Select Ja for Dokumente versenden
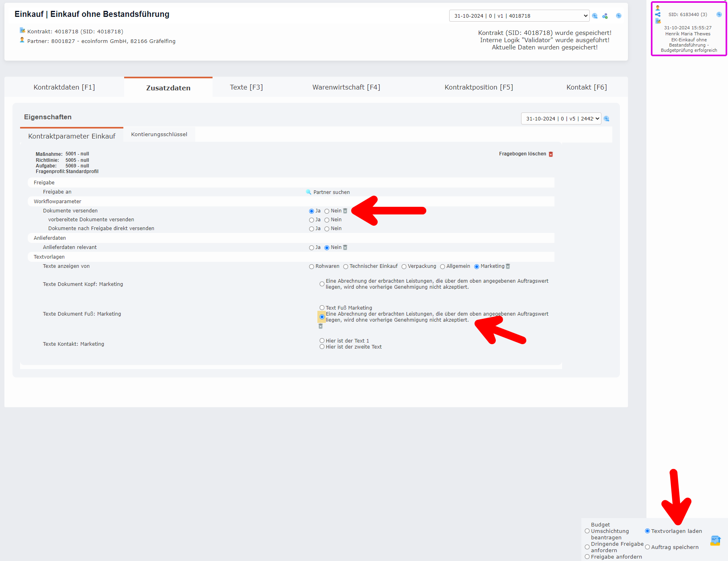Viewport: 728px width, 561px height. (312, 210)
